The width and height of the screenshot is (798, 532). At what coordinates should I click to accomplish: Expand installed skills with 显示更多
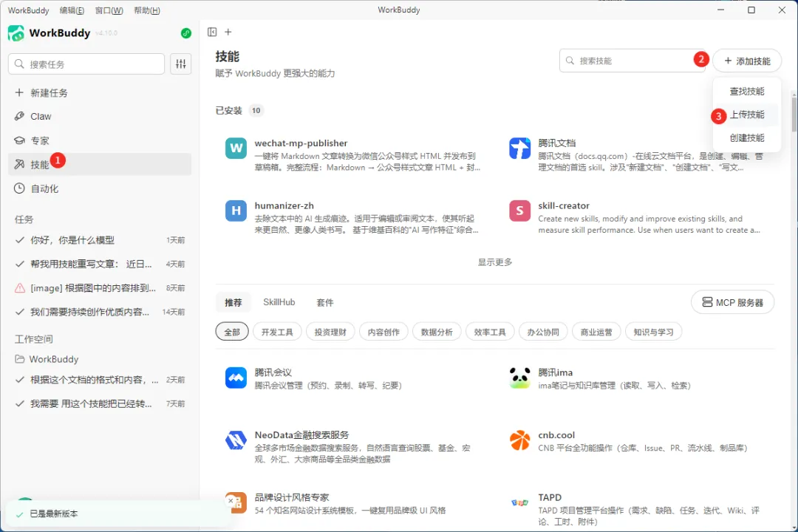coord(494,262)
